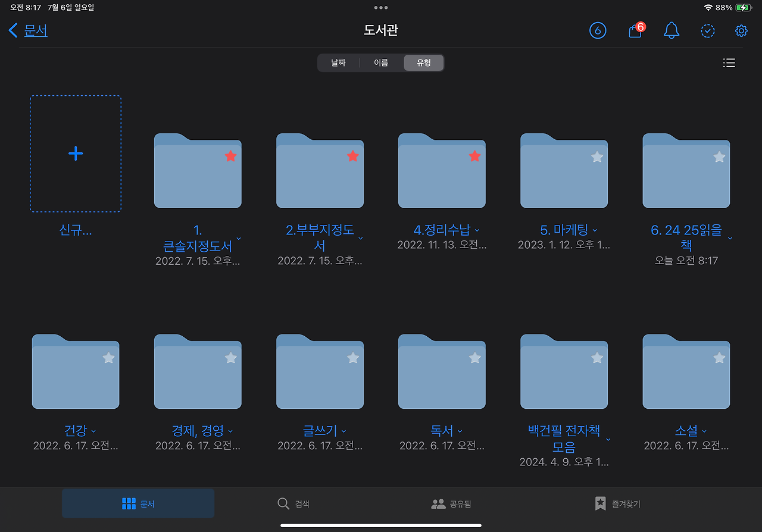Unfavorite the 4.정리수납 folder star
The height and width of the screenshot is (532, 762).
tap(474, 156)
